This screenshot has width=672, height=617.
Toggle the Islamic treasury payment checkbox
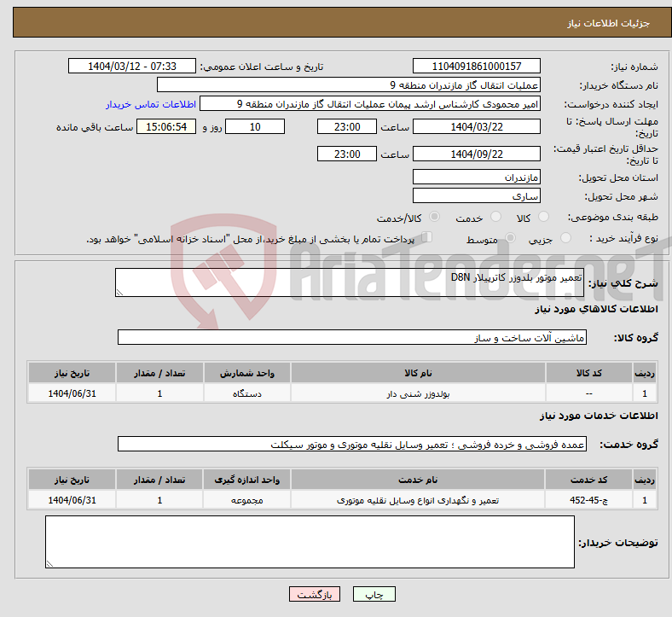[x=426, y=237]
